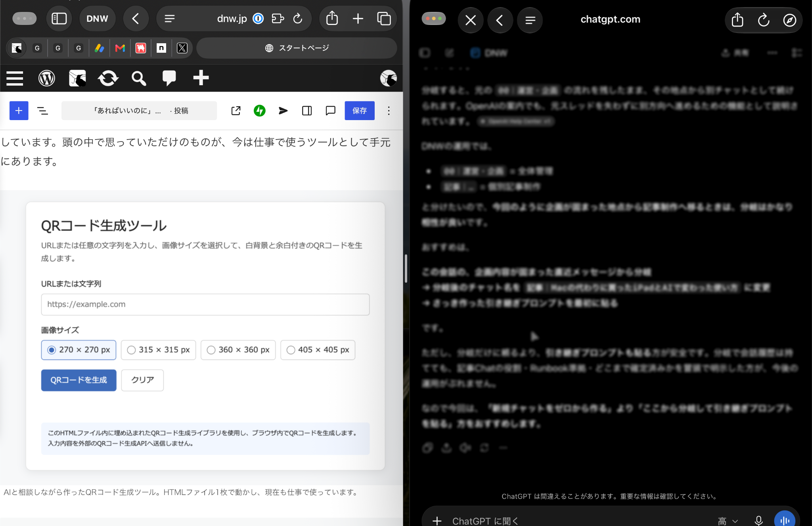Click the updates icon in admin bar
812x526 pixels.
(108, 78)
